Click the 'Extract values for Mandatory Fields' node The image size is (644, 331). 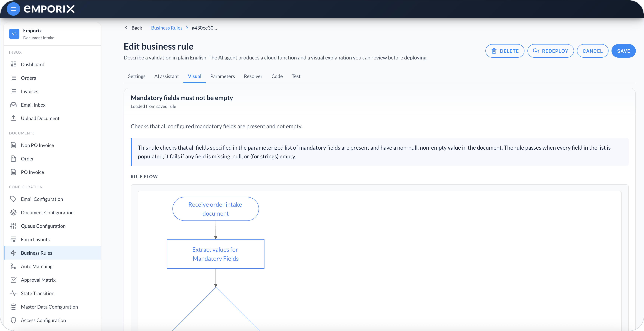point(216,254)
